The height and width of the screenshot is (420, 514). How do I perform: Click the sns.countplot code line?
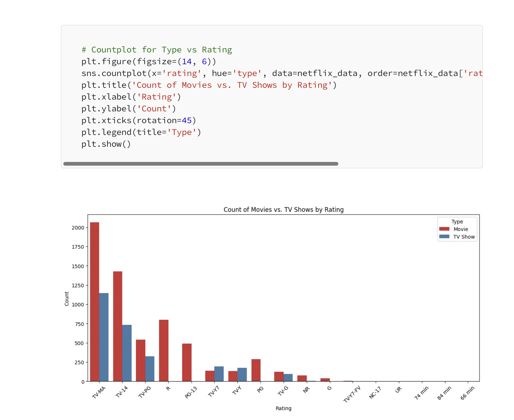(x=217, y=74)
